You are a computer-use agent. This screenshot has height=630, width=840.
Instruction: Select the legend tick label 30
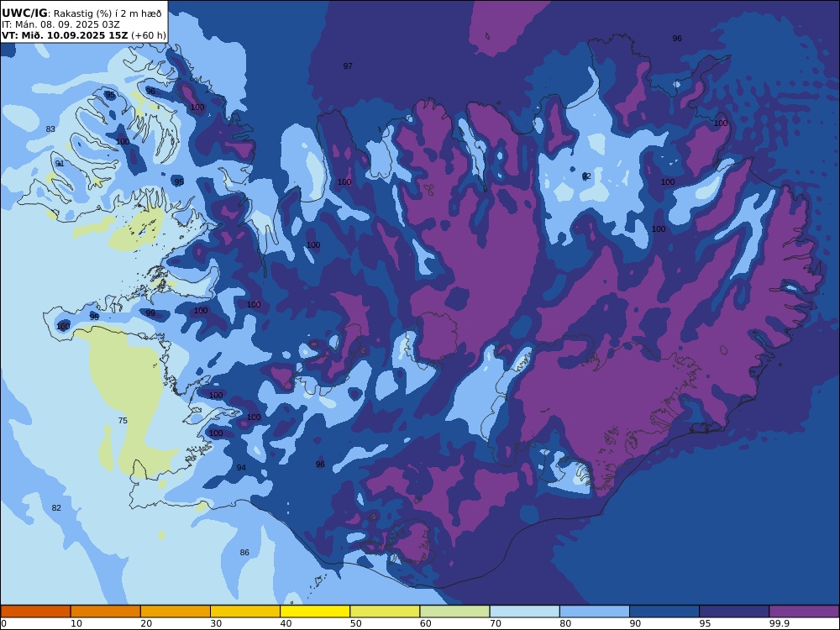[x=216, y=623]
